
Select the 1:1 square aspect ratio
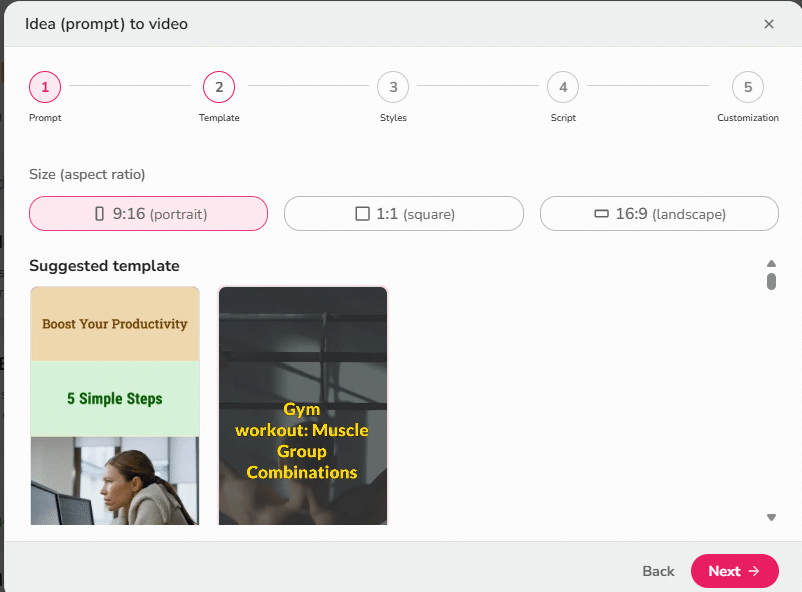pos(403,213)
